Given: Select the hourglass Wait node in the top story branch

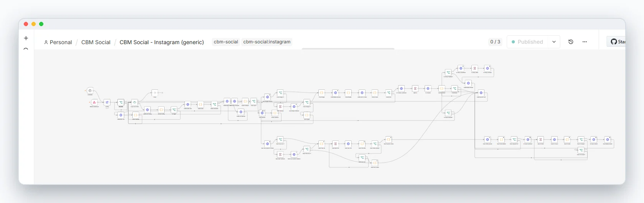Looking at the screenshot, I should (474, 68).
